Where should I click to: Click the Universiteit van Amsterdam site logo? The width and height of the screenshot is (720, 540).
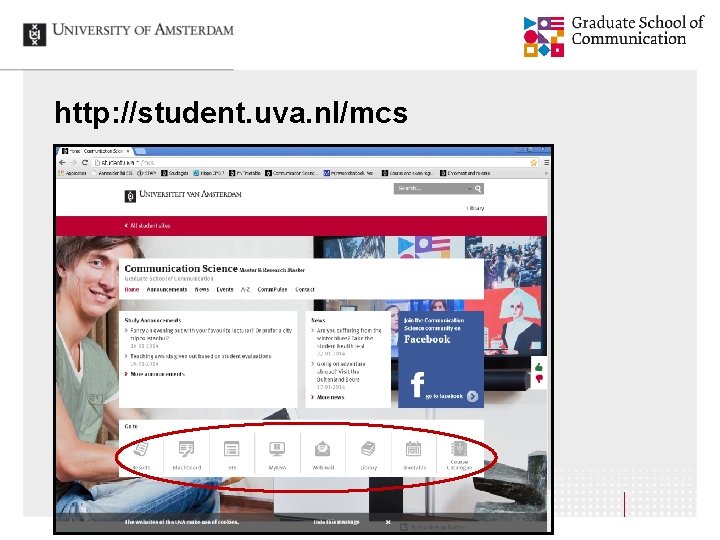coord(183,195)
